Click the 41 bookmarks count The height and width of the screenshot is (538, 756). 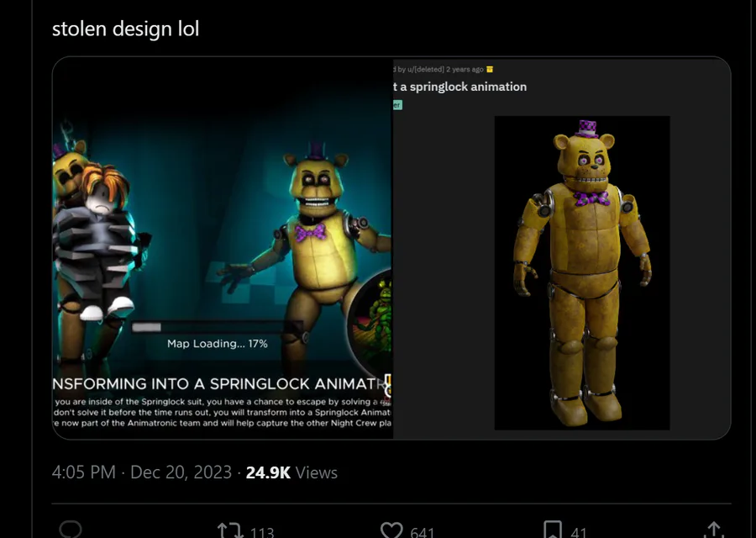point(579,532)
